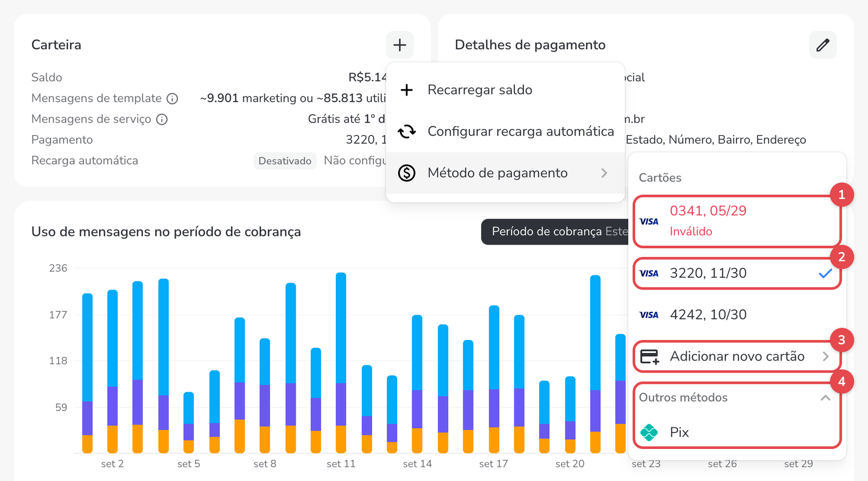The height and width of the screenshot is (481, 868).
Task: Click info icon beside Mensagens de serviço
Action: [x=162, y=119]
